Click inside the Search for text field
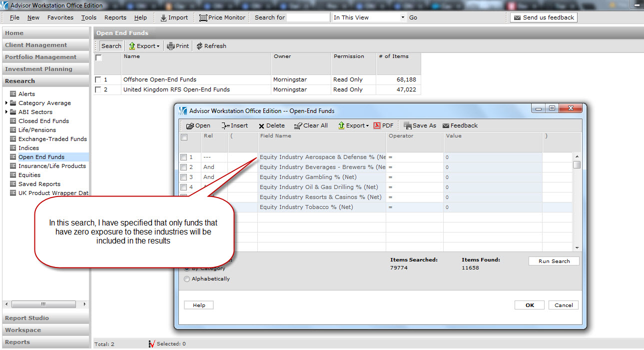Screen dimensions: 644x350 [308, 17]
